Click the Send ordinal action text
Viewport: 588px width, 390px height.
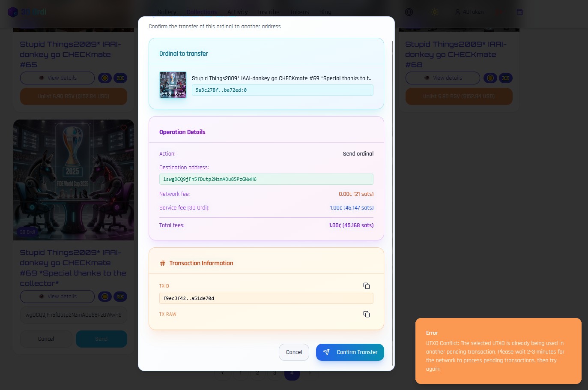358,154
